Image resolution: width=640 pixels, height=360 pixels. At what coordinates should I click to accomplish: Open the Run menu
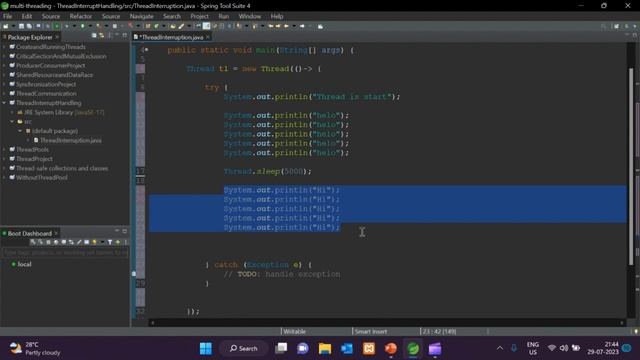224,16
